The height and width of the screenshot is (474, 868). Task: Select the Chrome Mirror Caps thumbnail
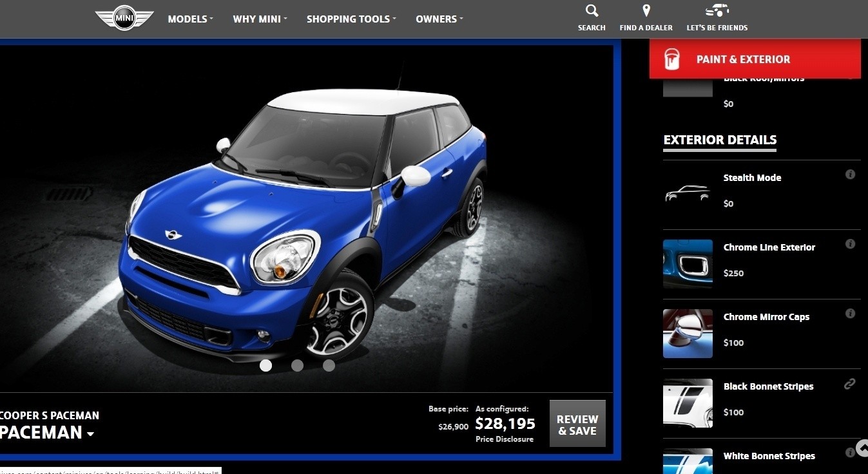[688, 333]
